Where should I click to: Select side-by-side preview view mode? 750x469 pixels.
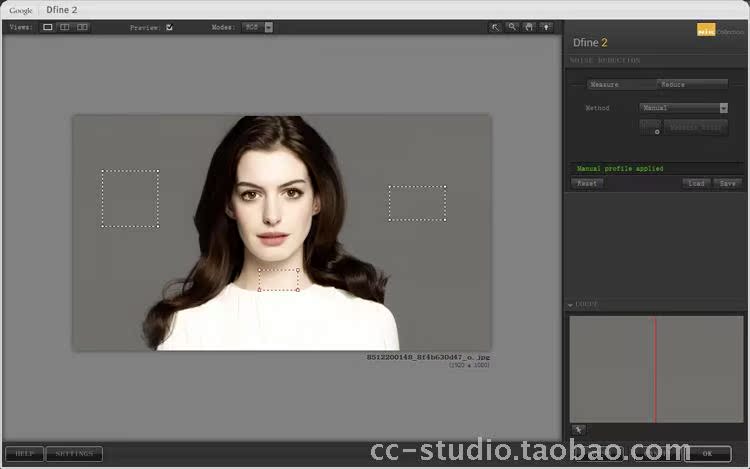(82, 27)
